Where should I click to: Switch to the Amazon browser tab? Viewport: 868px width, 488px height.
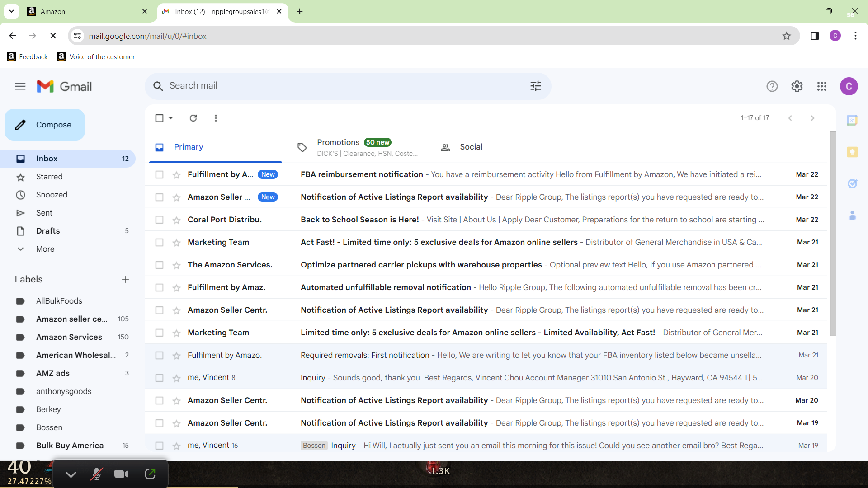tap(88, 11)
